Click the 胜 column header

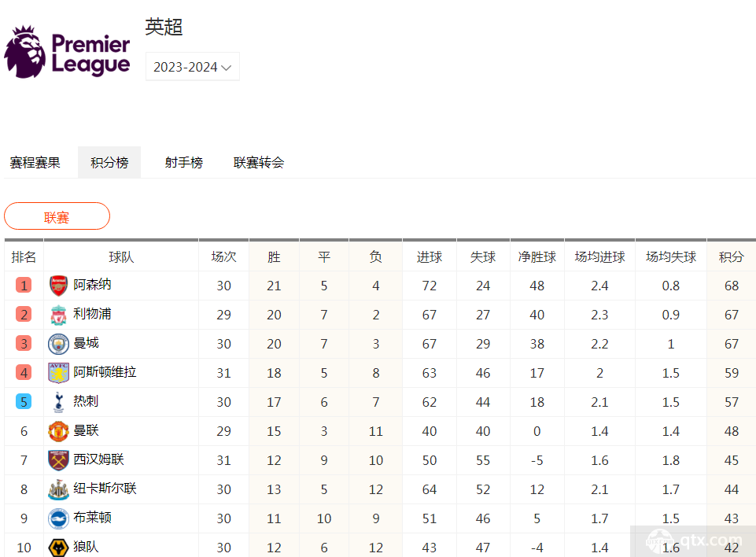pos(274,257)
